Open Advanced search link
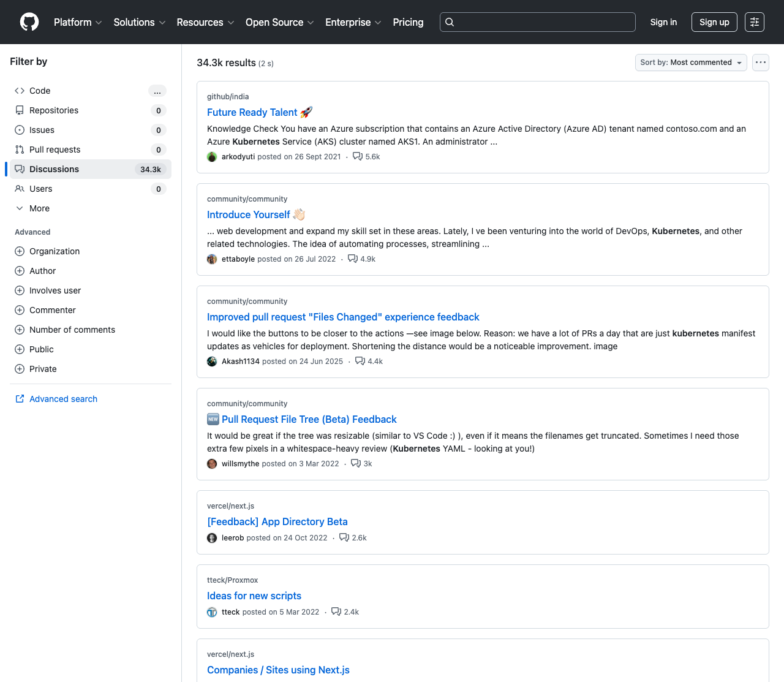This screenshot has width=784, height=682. pyautogui.click(x=64, y=399)
